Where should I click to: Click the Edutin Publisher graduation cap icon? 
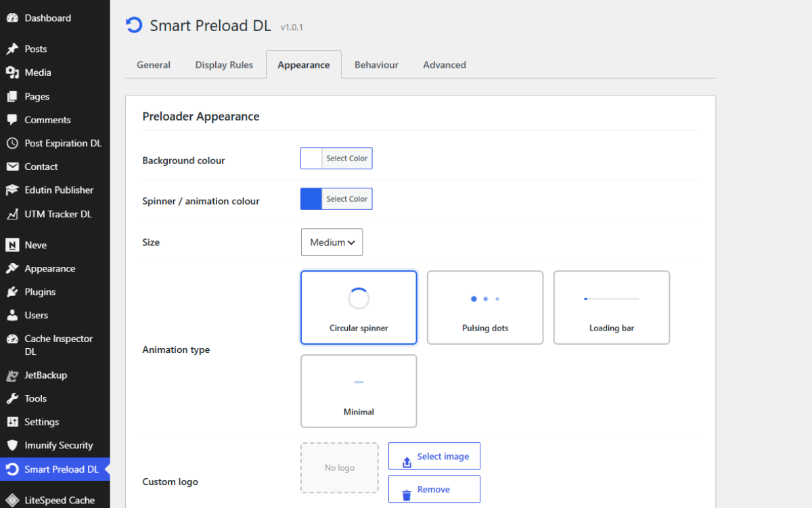(12, 190)
